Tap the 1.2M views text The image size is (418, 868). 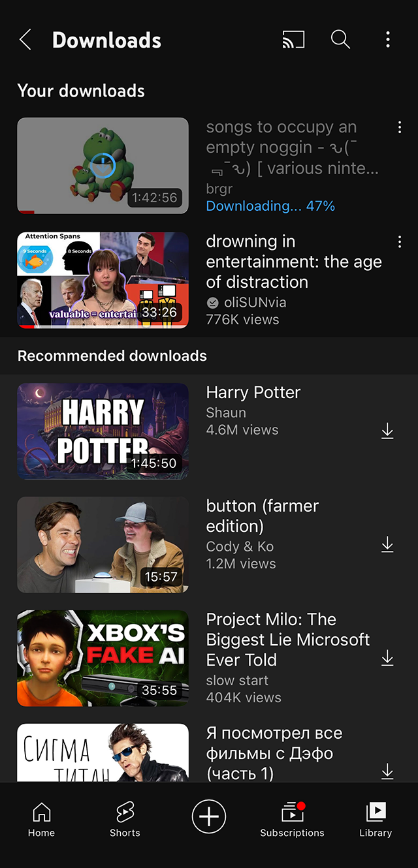click(x=241, y=564)
